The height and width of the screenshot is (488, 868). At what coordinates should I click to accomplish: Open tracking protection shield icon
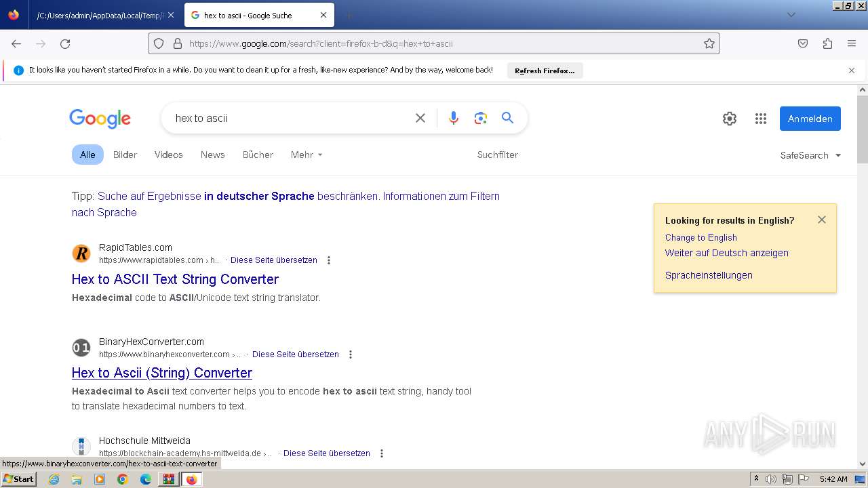[x=159, y=43]
